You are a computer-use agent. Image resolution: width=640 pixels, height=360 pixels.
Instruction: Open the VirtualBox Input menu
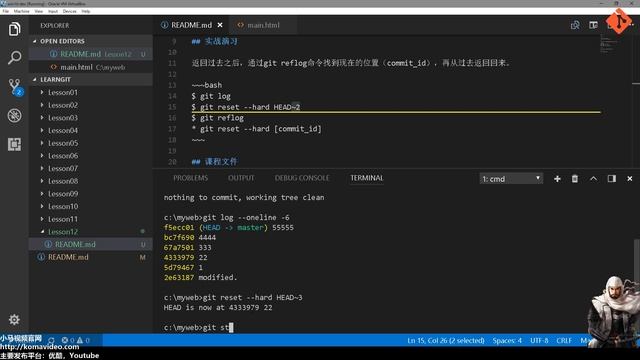click(53, 11)
